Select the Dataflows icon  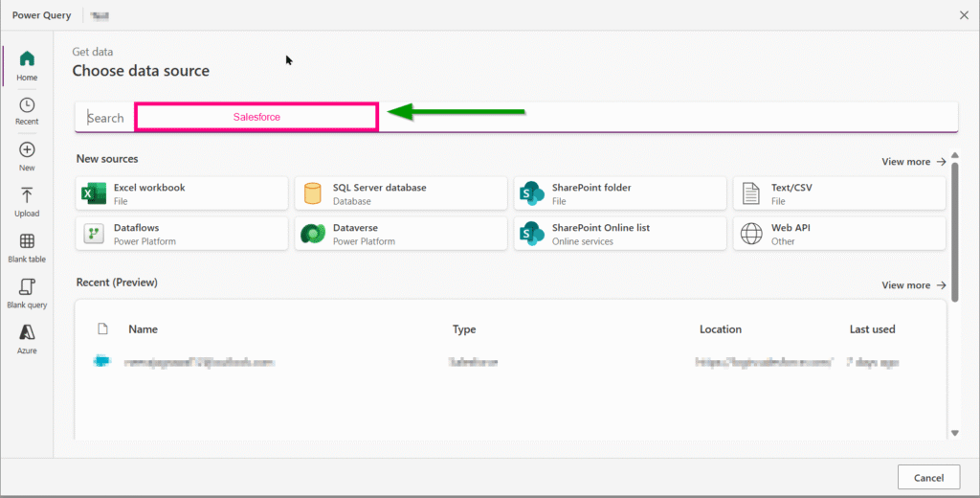[94, 234]
